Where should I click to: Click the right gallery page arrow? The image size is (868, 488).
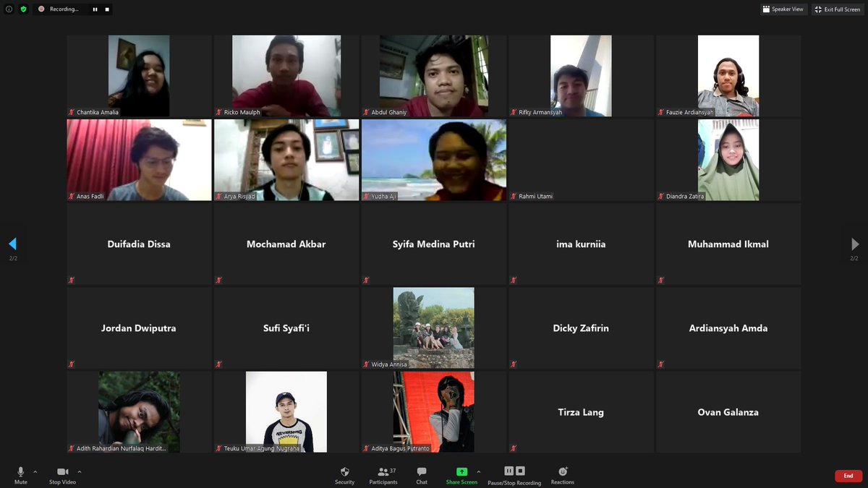click(855, 244)
